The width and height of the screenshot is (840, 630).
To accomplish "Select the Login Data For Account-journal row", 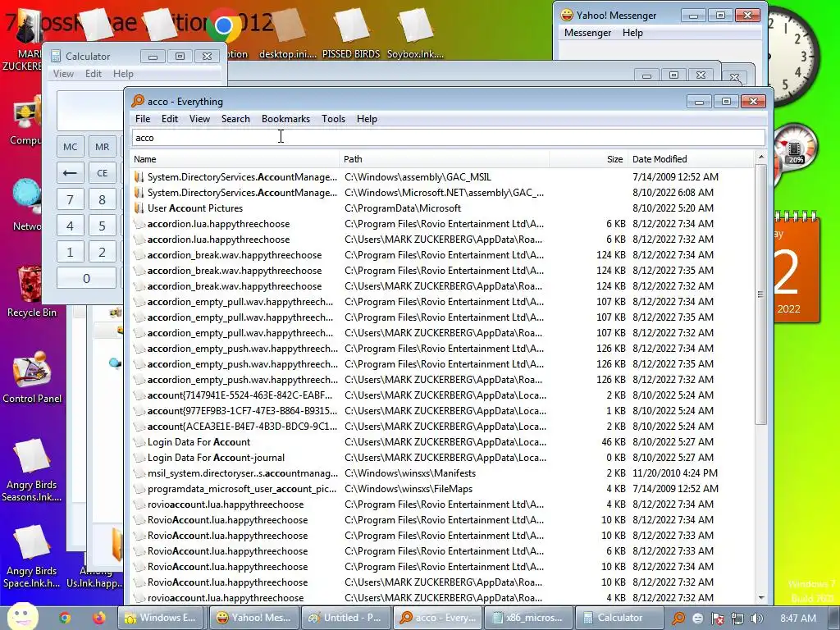I will [442, 458].
